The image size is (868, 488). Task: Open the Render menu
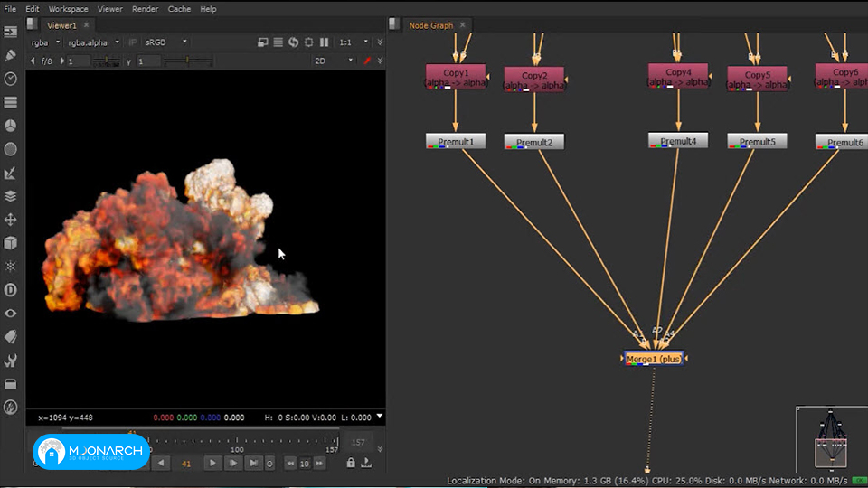point(145,9)
